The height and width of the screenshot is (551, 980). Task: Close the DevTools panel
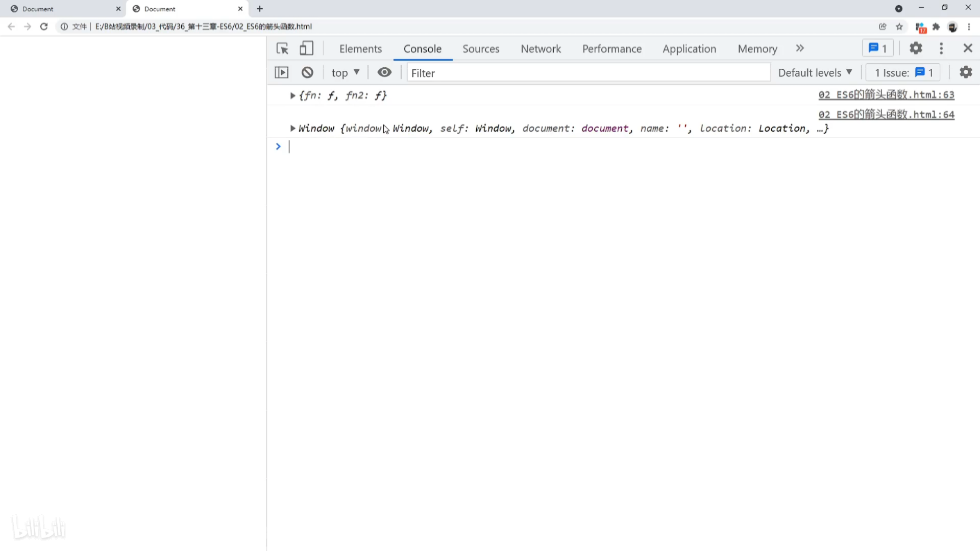[x=968, y=48]
